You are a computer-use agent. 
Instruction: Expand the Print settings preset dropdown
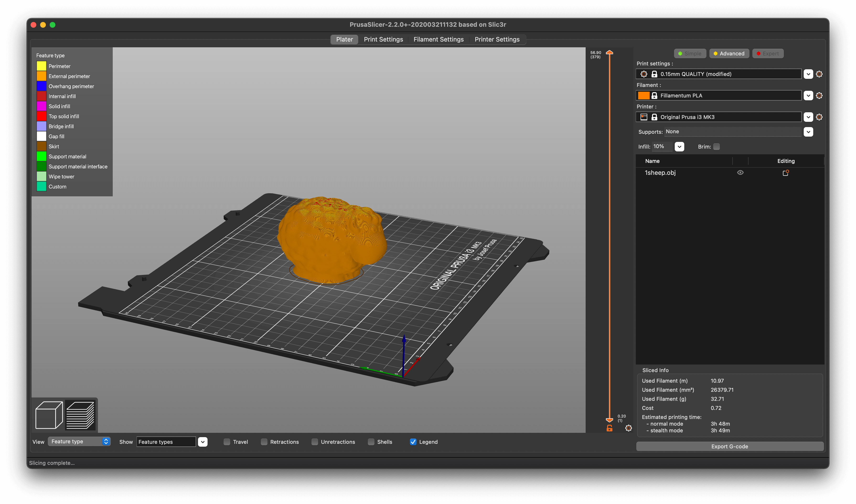[x=808, y=74]
